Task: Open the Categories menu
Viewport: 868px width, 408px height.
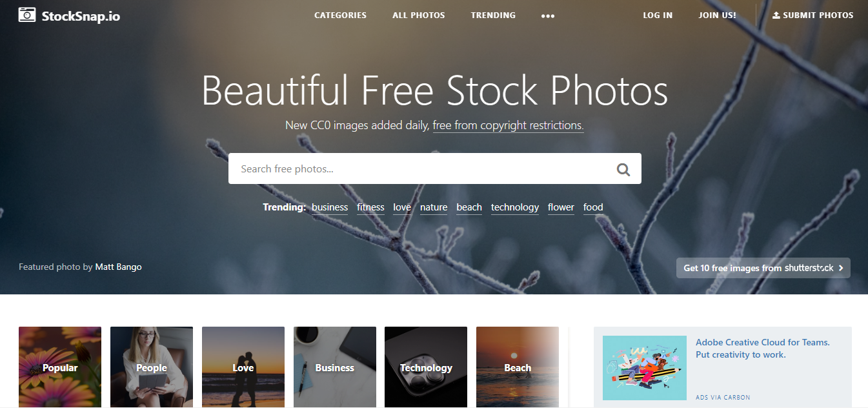Action: pos(340,15)
